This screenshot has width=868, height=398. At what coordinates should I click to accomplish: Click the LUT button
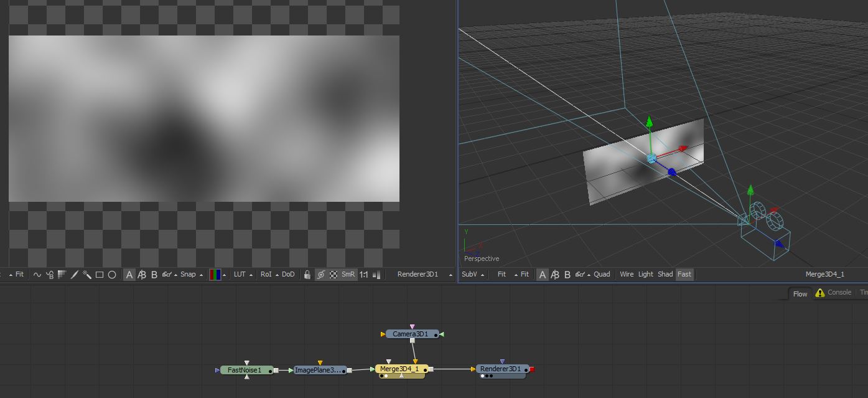[240, 274]
